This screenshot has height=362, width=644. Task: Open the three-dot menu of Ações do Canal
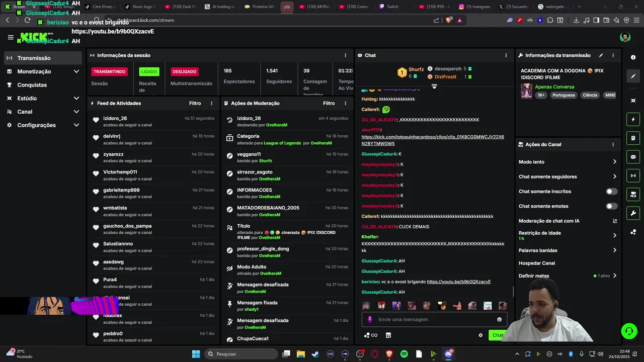(613, 144)
